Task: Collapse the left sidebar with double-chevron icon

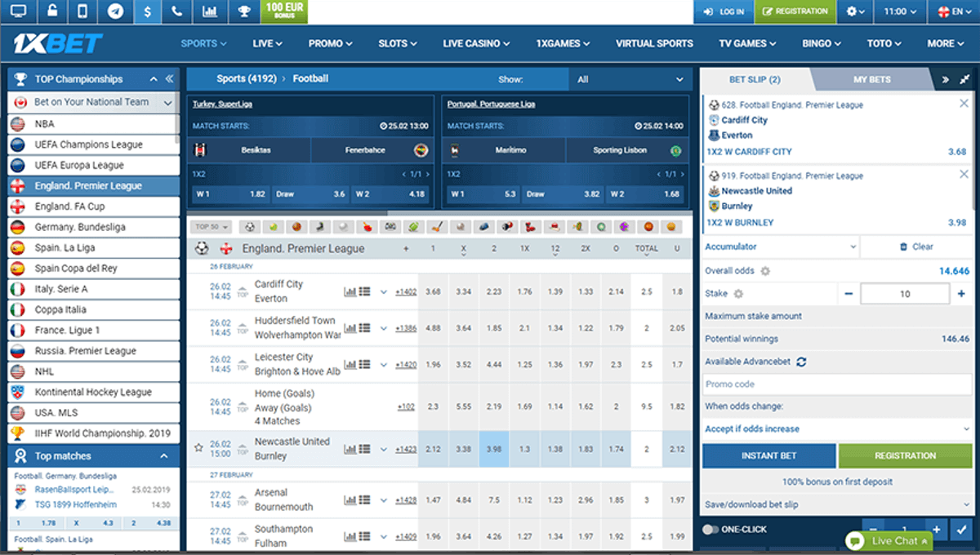Action: [x=169, y=79]
